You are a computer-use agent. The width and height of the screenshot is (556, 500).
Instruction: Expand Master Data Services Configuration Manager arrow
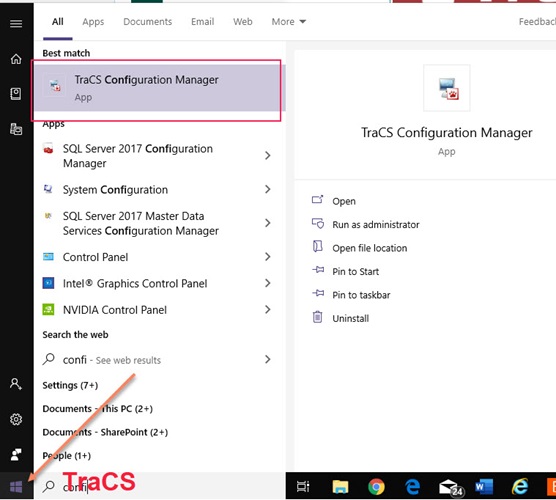click(268, 223)
